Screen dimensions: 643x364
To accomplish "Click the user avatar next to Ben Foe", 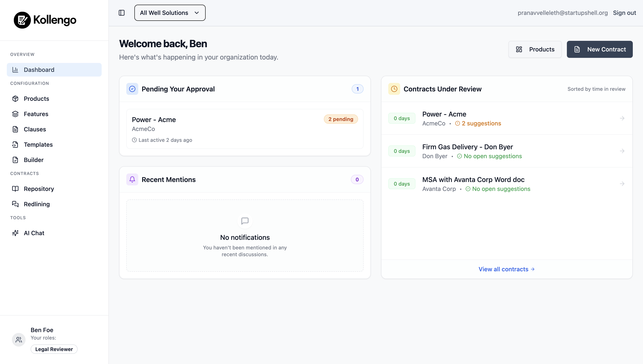I will (18, 340).
